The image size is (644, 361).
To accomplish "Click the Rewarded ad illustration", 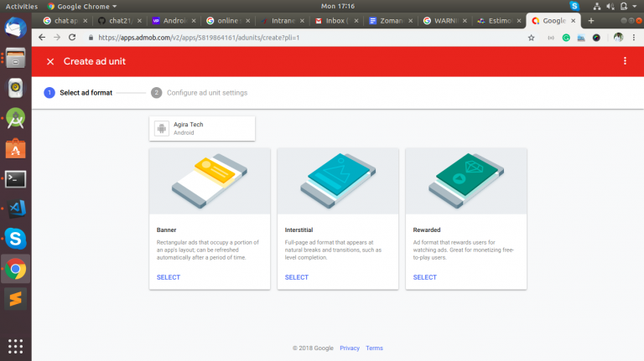I will (x=465, y=181).
